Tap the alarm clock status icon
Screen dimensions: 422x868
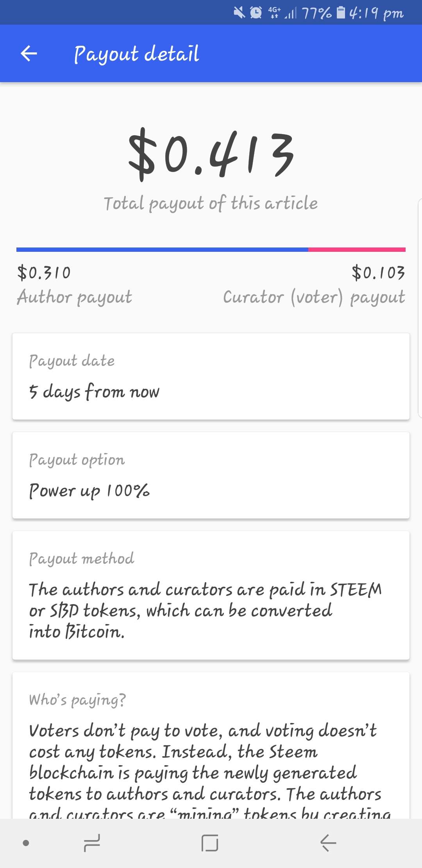click(256, 13)
